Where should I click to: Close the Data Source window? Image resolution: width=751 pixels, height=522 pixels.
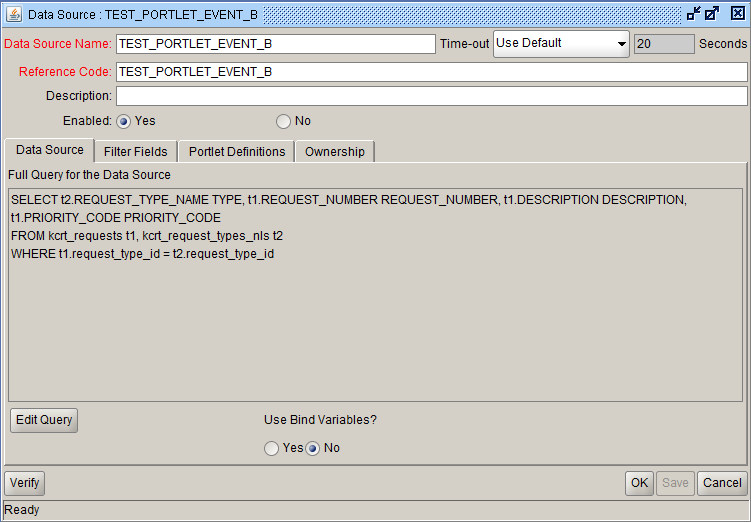(737, 14)
